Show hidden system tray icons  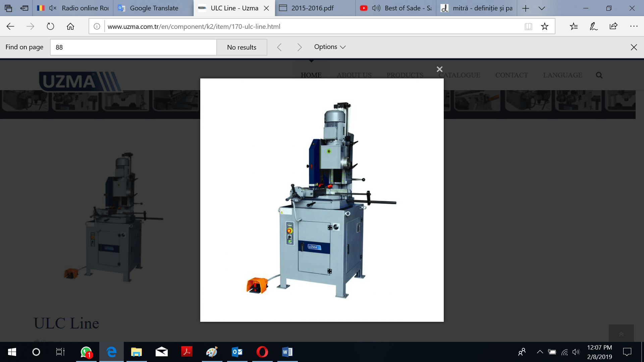point(540,352)
